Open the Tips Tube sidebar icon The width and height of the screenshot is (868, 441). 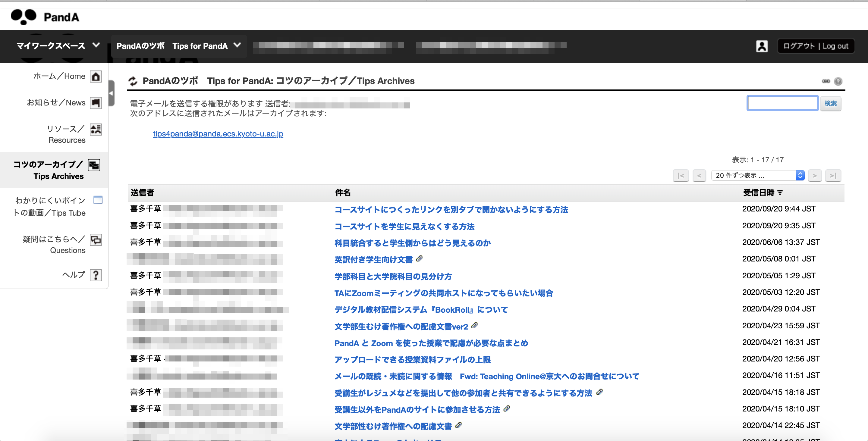(98, 200)
